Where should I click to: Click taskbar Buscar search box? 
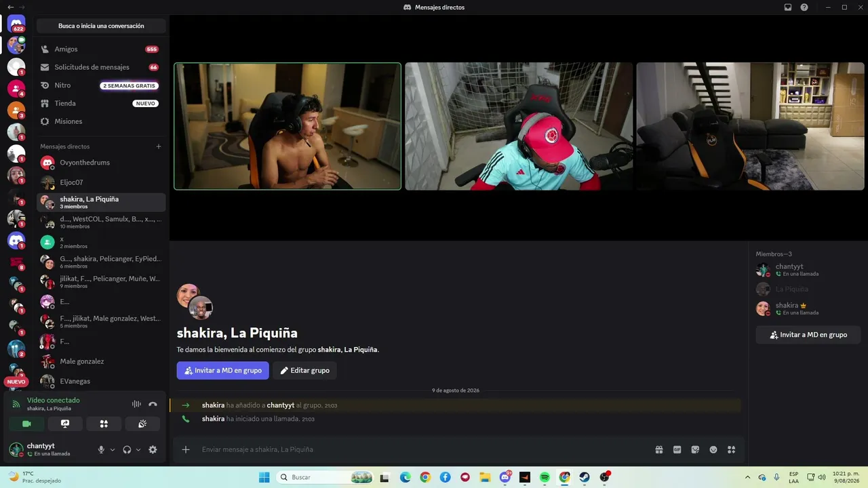325,477
